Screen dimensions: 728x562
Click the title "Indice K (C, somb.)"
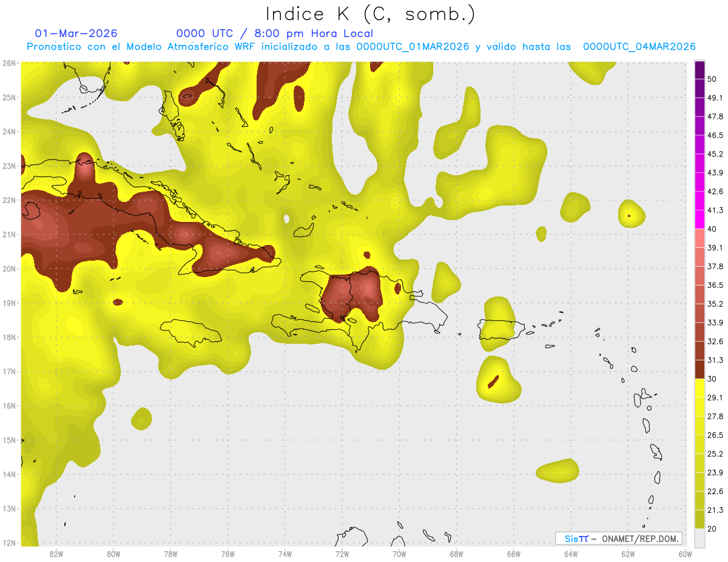click(370, 14)
